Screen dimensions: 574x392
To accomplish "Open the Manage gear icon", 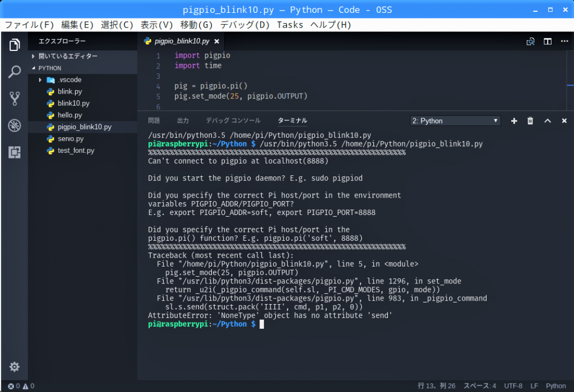I will click(x=14, y=367).
